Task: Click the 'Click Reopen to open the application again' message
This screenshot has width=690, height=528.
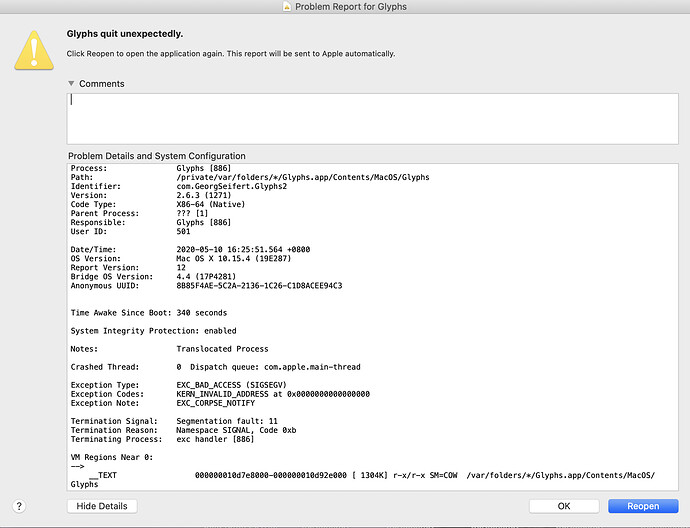Action: 231,54
